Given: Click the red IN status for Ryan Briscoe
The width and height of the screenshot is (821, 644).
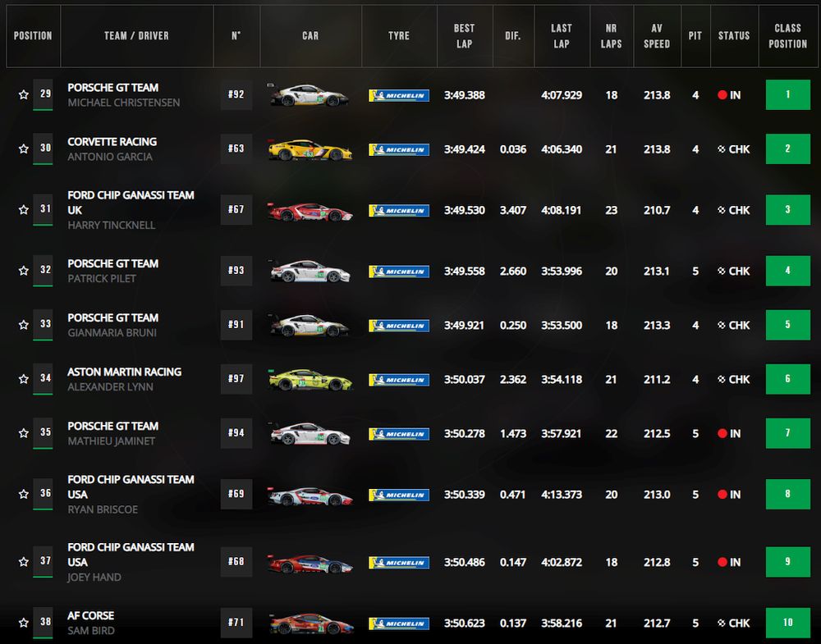Looking at the screenshot, I should point(722,495).
